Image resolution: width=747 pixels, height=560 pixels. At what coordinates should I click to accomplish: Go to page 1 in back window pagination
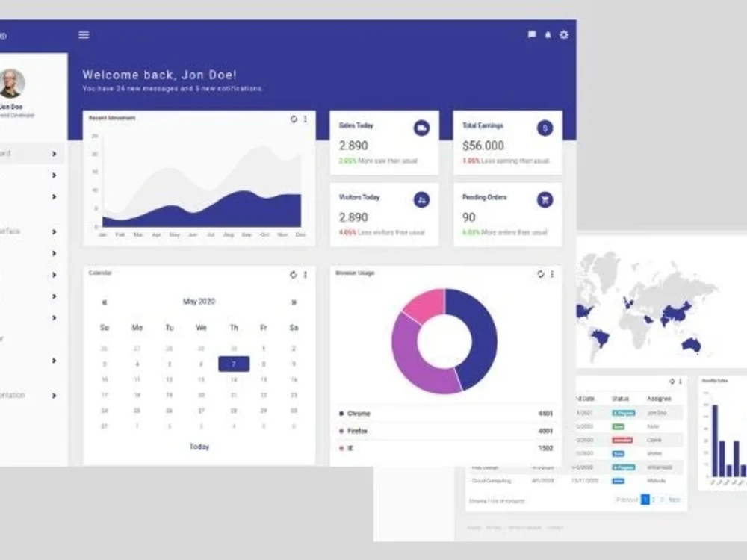pyautogui.click(x=645, y=500)
